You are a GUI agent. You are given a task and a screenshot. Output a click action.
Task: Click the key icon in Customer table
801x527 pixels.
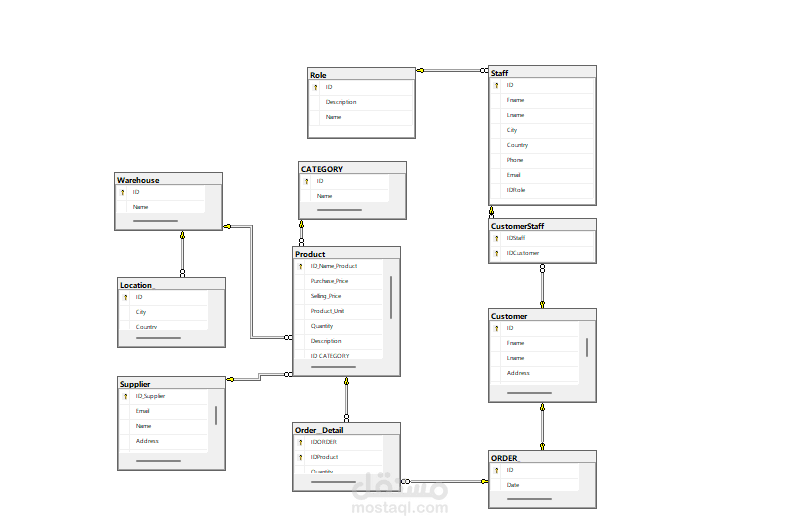pyautogui.click(x=497, y=328)
